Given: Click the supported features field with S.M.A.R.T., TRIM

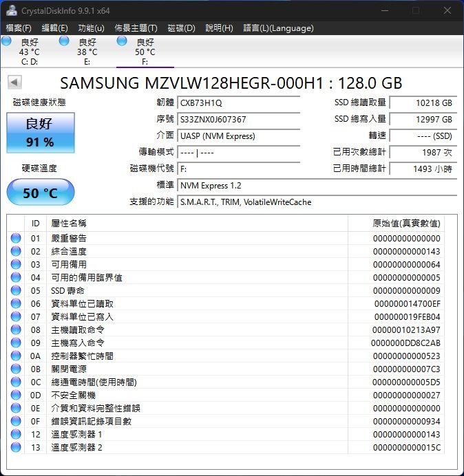Looking at the screenshot, I should pos(317,202).
